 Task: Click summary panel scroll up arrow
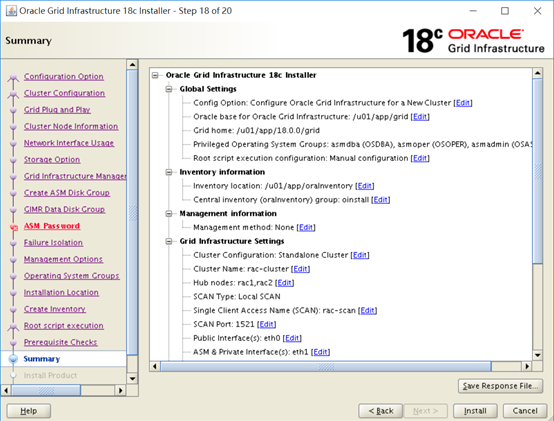[537, 73]
